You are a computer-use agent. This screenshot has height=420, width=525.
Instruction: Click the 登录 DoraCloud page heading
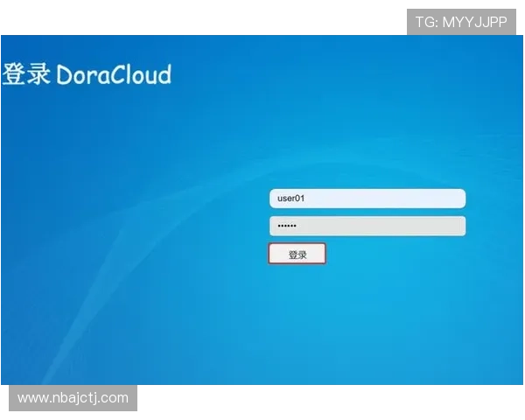86,74
